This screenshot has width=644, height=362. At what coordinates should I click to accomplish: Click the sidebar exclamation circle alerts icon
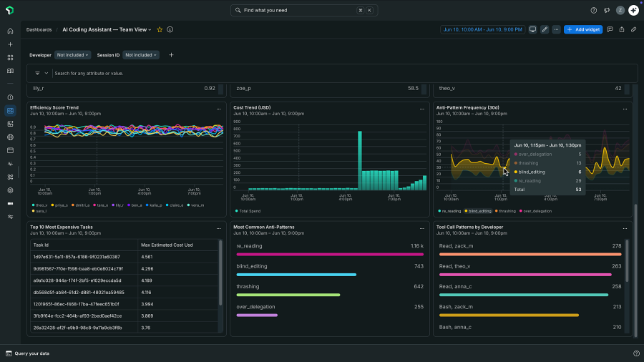(10, 98)
